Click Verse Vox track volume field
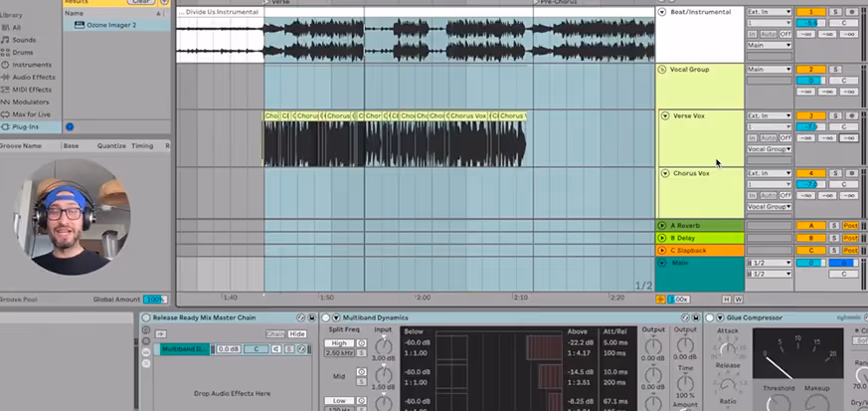 pos(811,126)
